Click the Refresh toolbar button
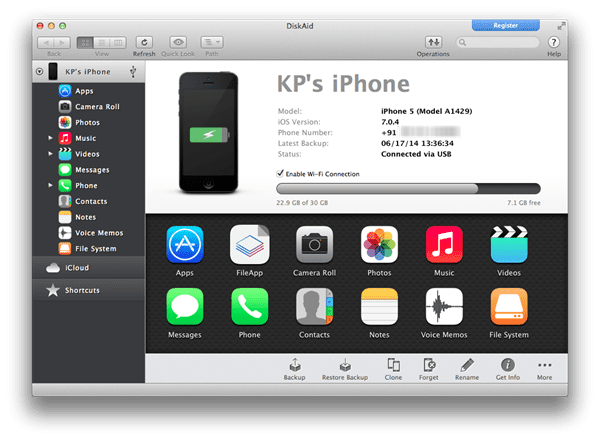Viewport: 600px width, 441px height. [x=144, y=42]
